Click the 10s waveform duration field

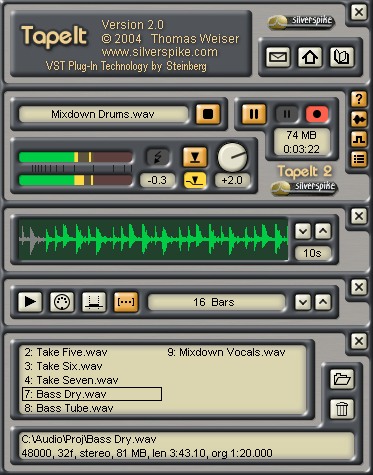point(312,253)
